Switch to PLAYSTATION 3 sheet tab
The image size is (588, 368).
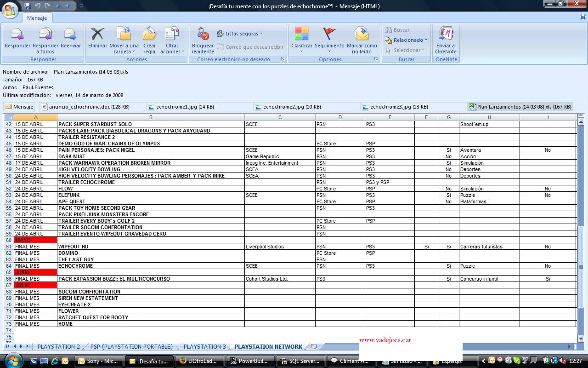[204, 346]
